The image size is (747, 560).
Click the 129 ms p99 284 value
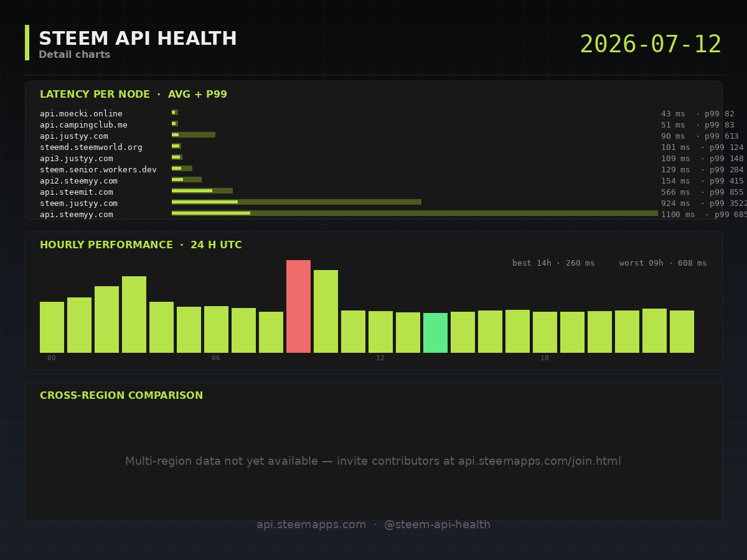coord(702,169)
